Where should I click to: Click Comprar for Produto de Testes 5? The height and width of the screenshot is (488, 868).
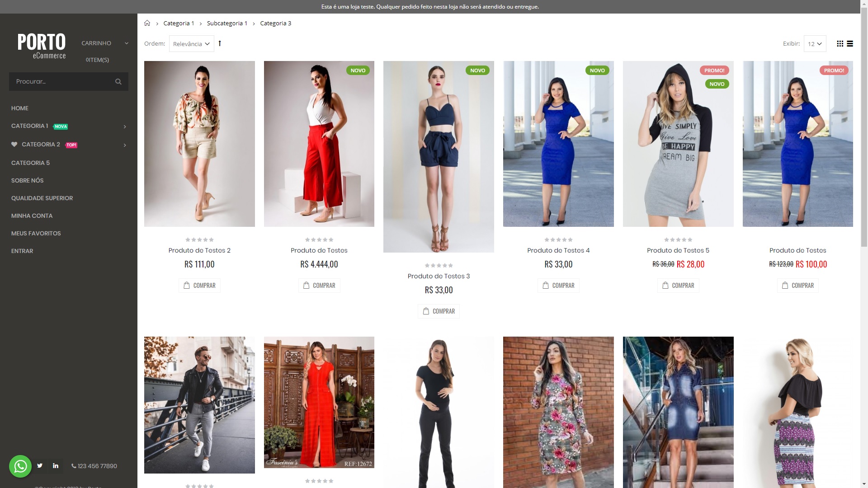click(x=678, y=286)
